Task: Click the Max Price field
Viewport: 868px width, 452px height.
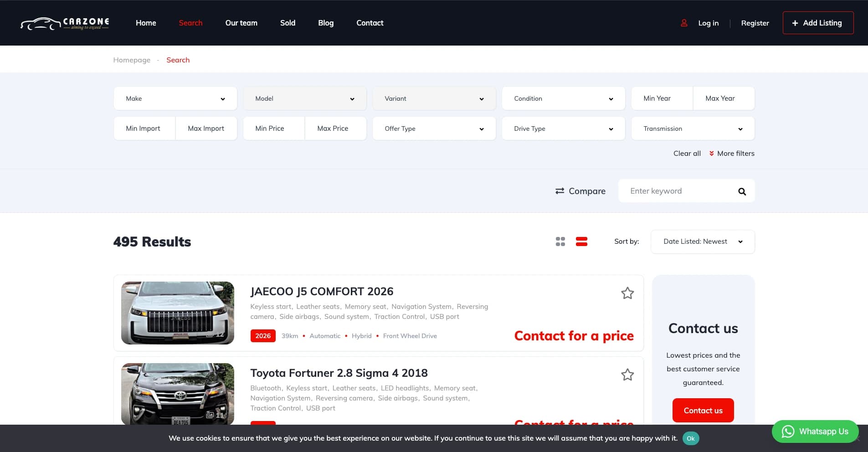Action: [336, 128]
